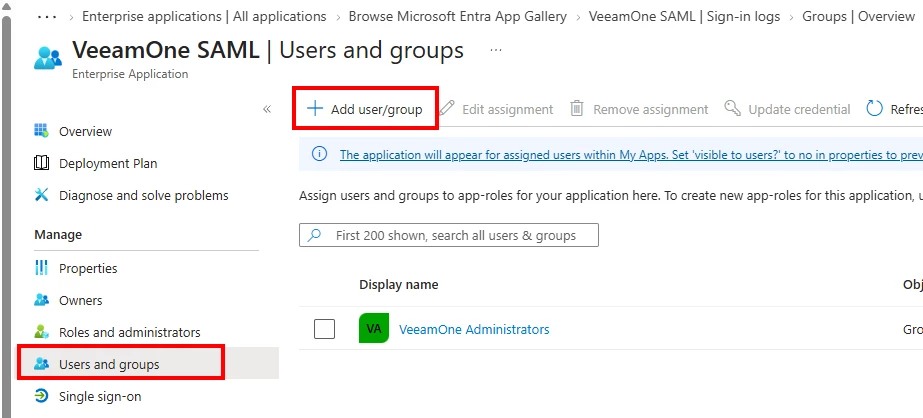Click the Refresh circular arrow icon
The width and height of the screenshot is (923, 418).
(875, 108)
